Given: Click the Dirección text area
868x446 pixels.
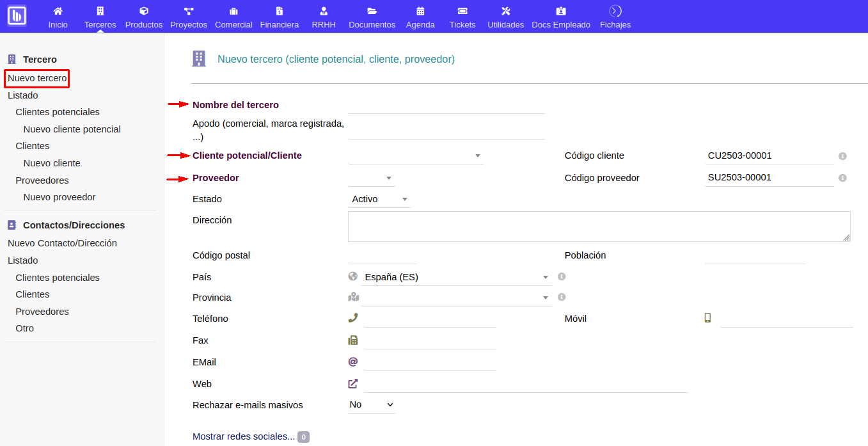Looking at the screenshot, I should (598, 227).
